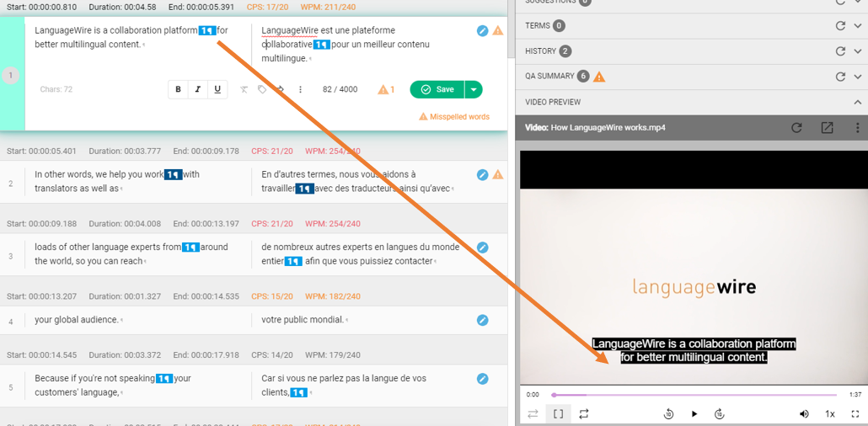
Task: Click the line-break tag in segment 1 source
Action: coord(207,30)
